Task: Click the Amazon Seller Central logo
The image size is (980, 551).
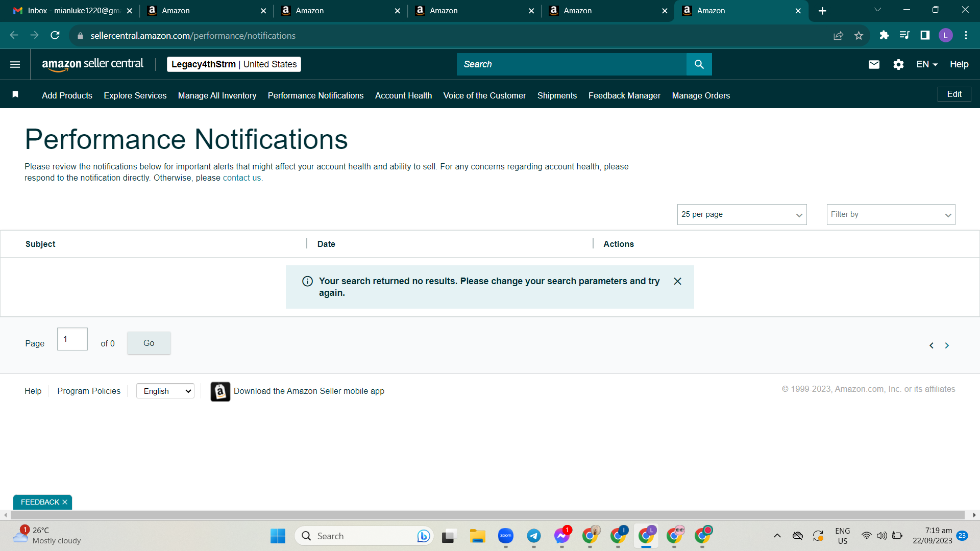Action: (x=92, y=64)
